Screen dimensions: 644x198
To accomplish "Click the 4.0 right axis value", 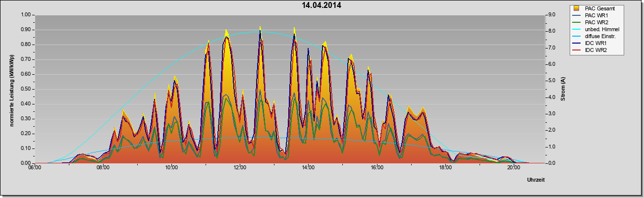I will click(x=553, y=98).
